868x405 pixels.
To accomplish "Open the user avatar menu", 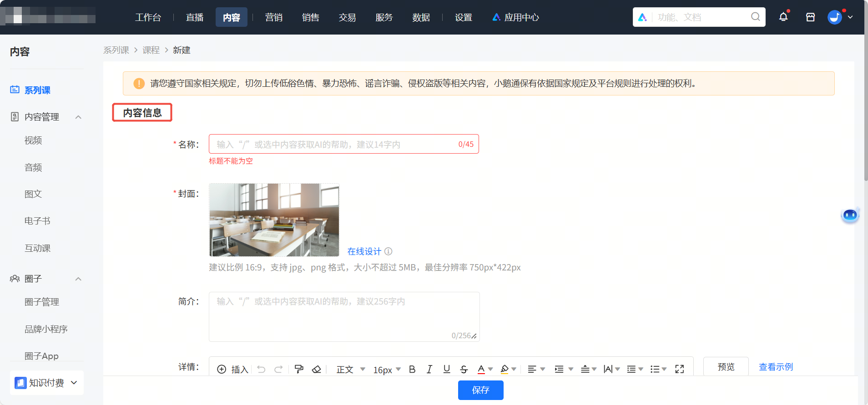I will [x=835, y=17].
